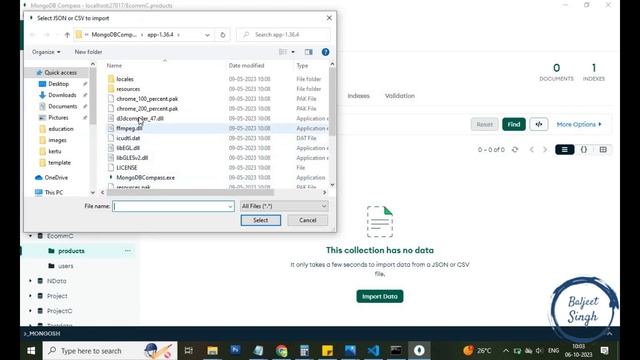The height and width of the screenshot is (360, 640).
Task: Switch to list view in Compass
Action: click(564, 150)
